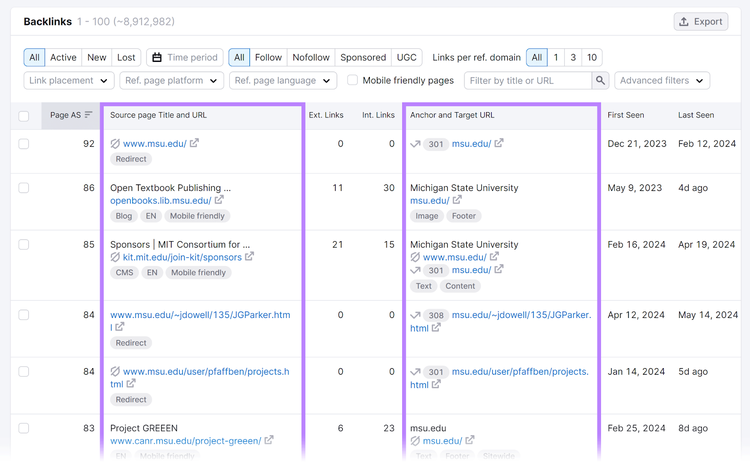
Task: Open the msu.edu/~jdowell/135/JGParker.html target link
Action: click(x=501, y=321)
